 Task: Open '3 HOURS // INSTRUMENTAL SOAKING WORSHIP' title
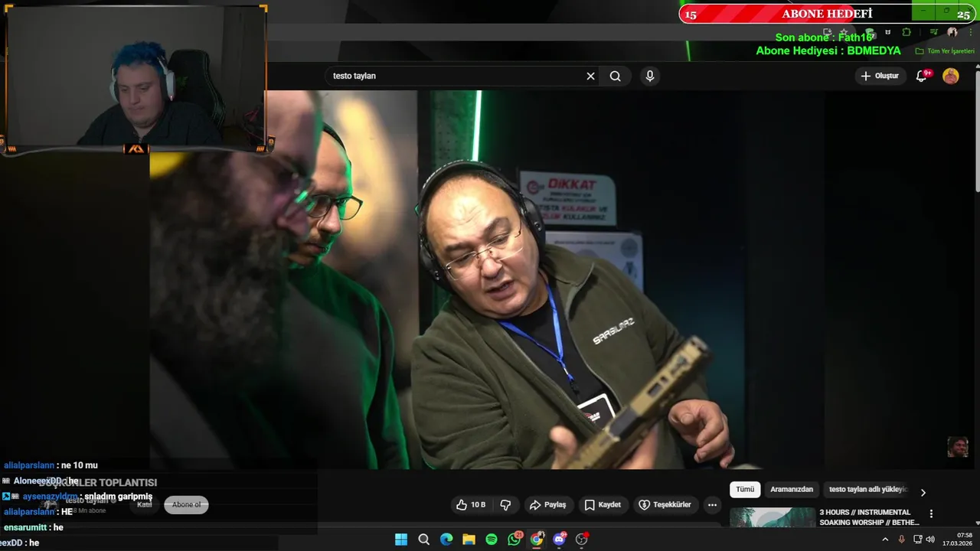pyautogui.click(x=869, y=517)
